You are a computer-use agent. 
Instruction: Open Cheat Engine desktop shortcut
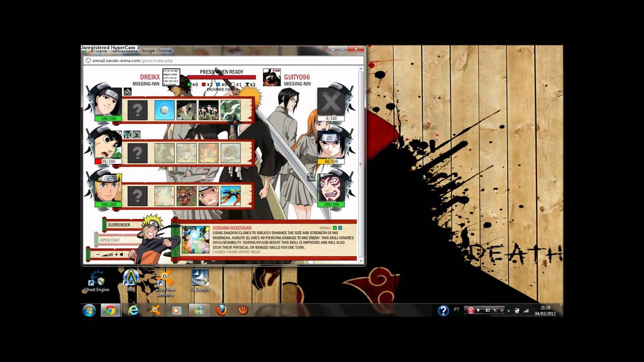click(97, 282)
